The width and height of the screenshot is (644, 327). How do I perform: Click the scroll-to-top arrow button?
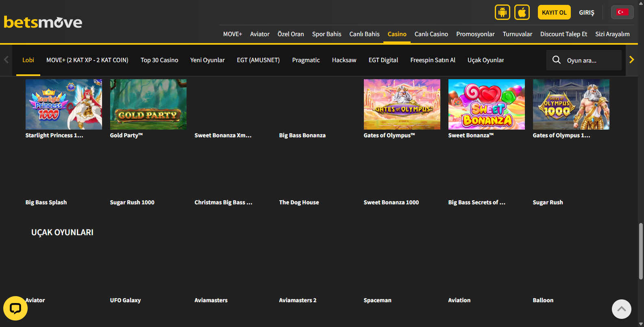coord(621,309)
